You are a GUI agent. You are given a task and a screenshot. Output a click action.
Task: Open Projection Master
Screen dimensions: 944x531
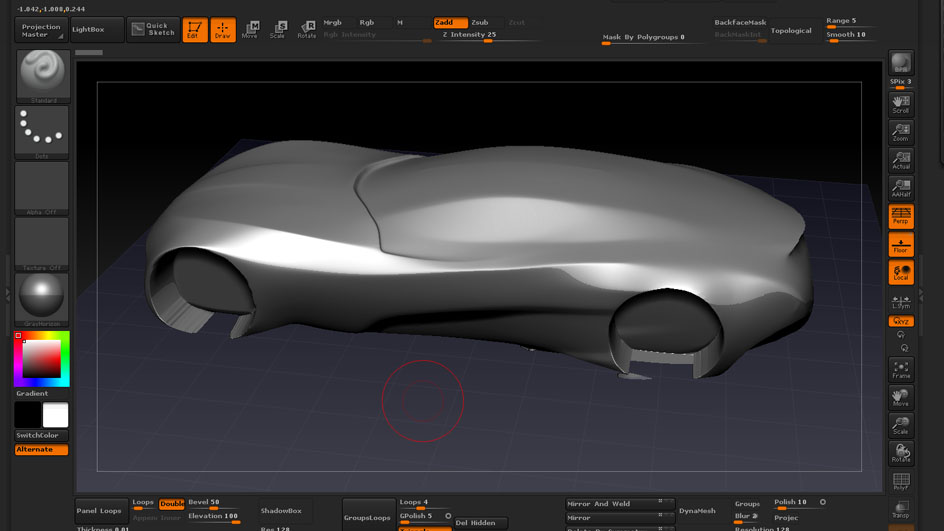[41, 30]
